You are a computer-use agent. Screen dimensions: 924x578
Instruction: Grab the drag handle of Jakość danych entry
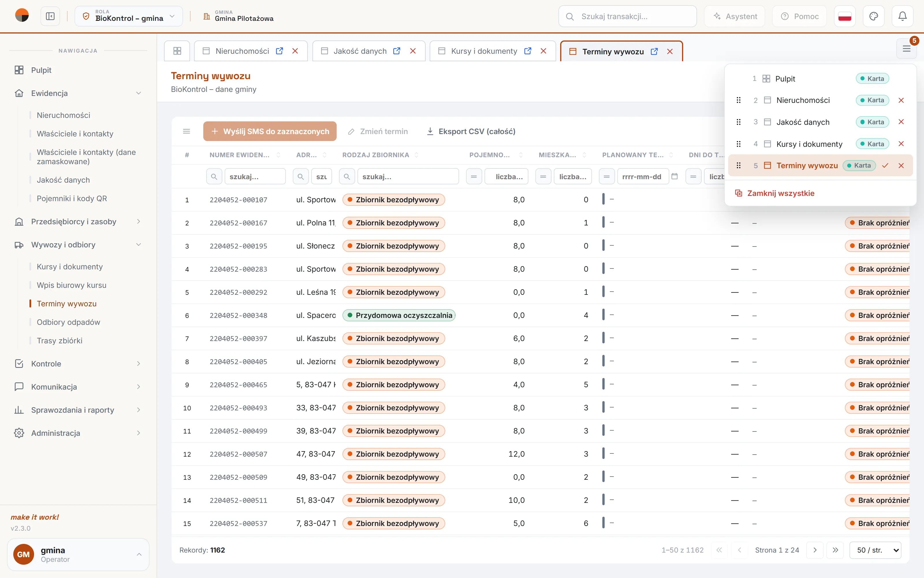coord(738,122)
